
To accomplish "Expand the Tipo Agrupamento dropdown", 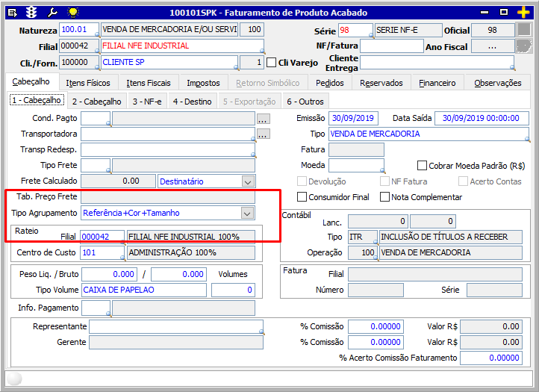I will coord(247,213).
